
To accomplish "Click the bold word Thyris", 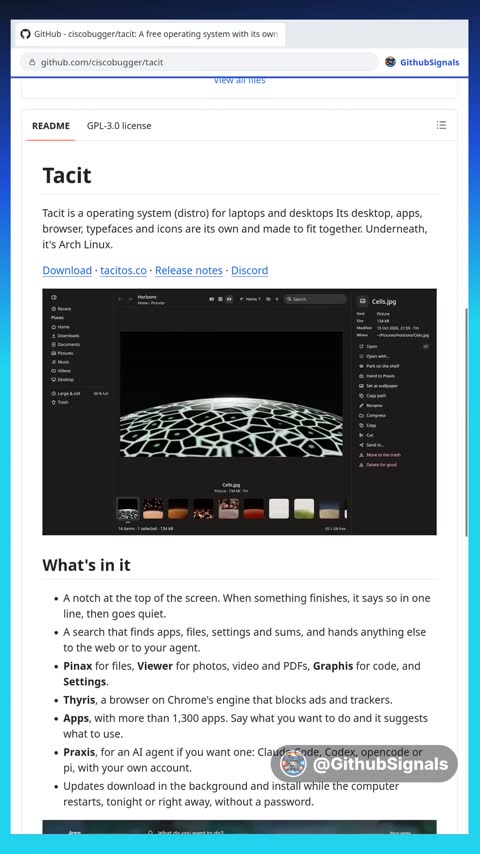I will 79,700.
